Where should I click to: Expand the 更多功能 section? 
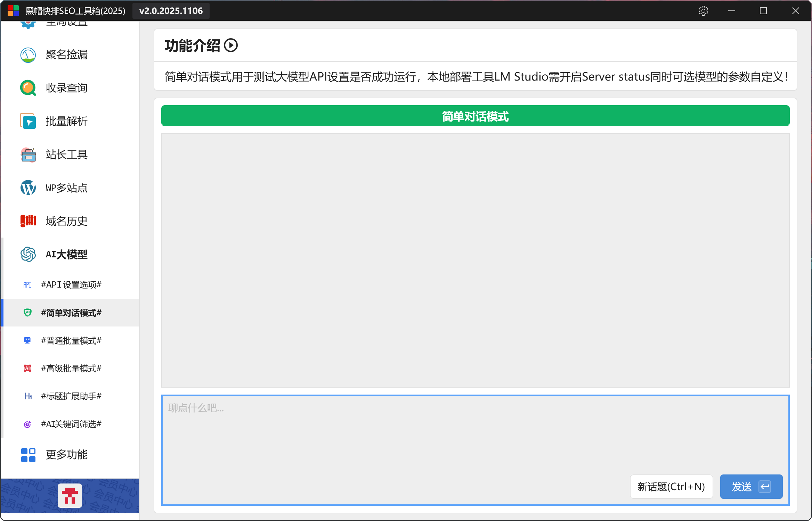pyautogui.click(x=66, y=455)
